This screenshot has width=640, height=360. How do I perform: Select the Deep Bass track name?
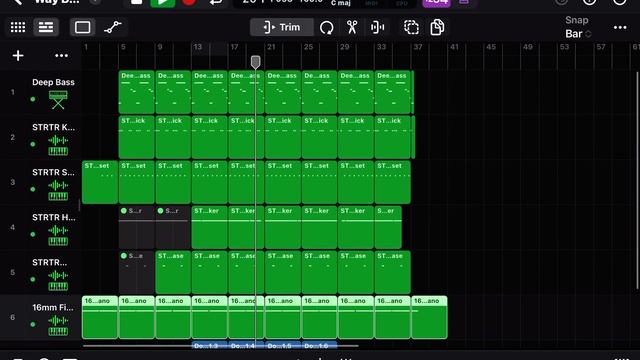53,82
